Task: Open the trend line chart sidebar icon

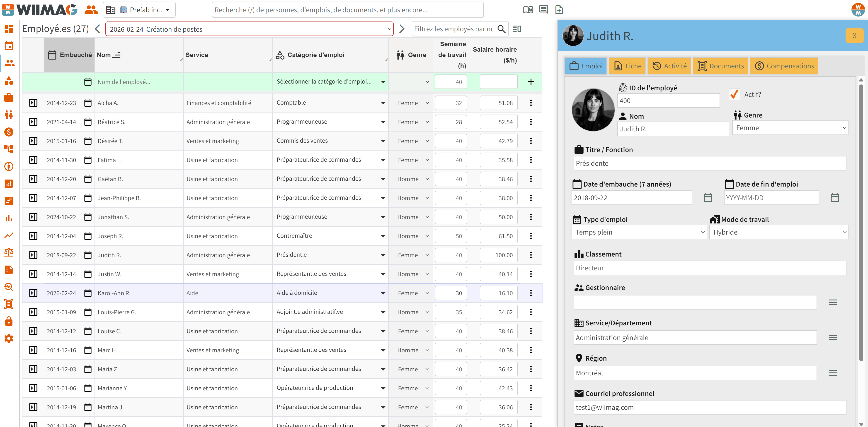Action: coord(9,235)
